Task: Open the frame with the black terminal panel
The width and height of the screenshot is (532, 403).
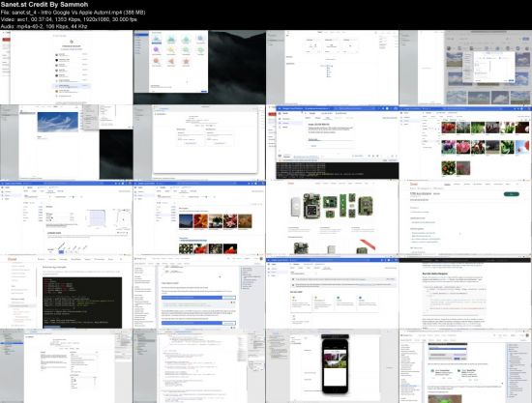Action: [x=332, y=142]
